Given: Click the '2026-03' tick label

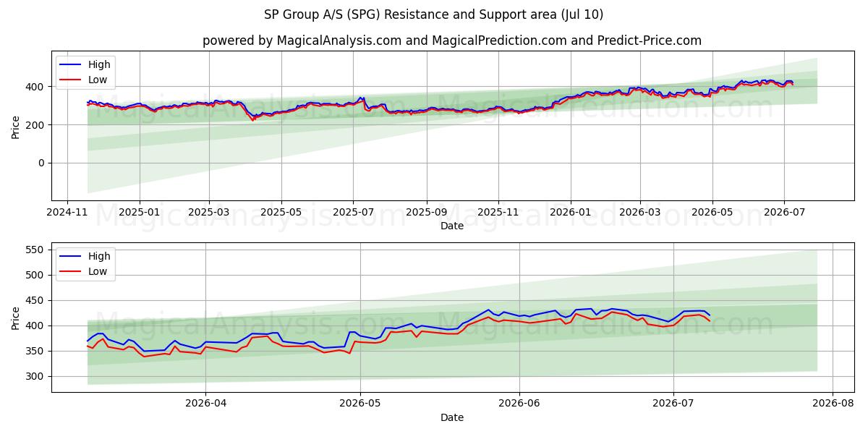Looking at the screenshot, I should click(639, 213).
